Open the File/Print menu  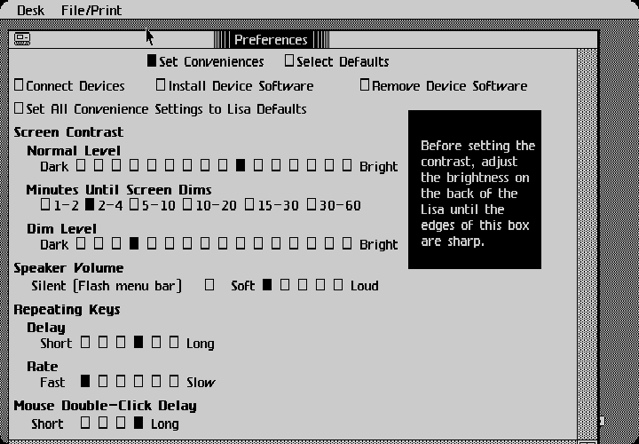click(91, 10)
